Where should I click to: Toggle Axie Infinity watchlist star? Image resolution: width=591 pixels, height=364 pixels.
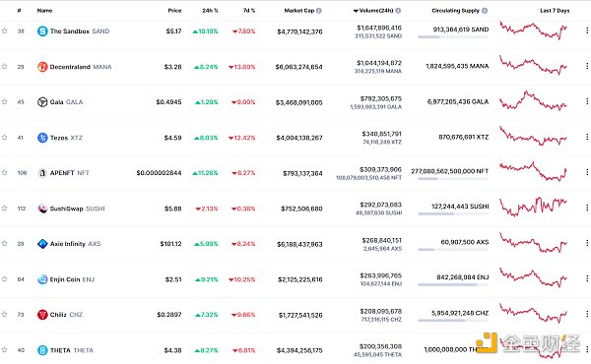click(5, 244)
